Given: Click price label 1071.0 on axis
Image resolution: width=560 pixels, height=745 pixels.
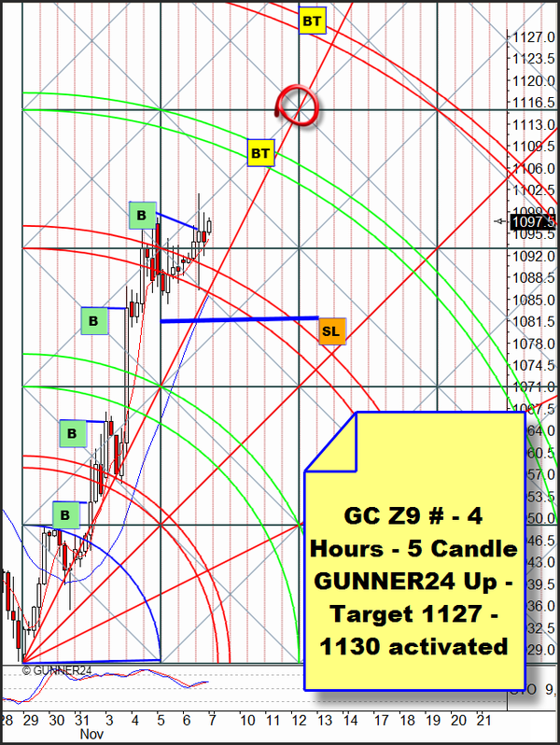Looking at the screenshot, I should (x=533, y=387).
